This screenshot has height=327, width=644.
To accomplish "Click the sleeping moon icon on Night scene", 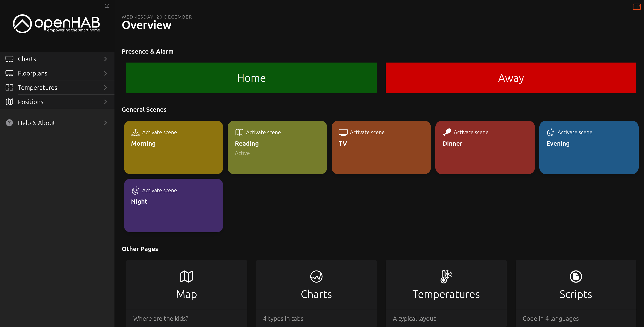I will (135, 190).
